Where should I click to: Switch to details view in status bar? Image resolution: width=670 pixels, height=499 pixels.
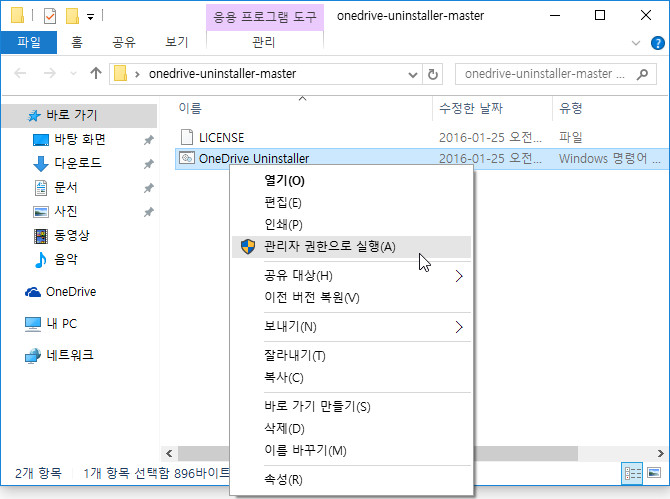click(x=632, y=472)
